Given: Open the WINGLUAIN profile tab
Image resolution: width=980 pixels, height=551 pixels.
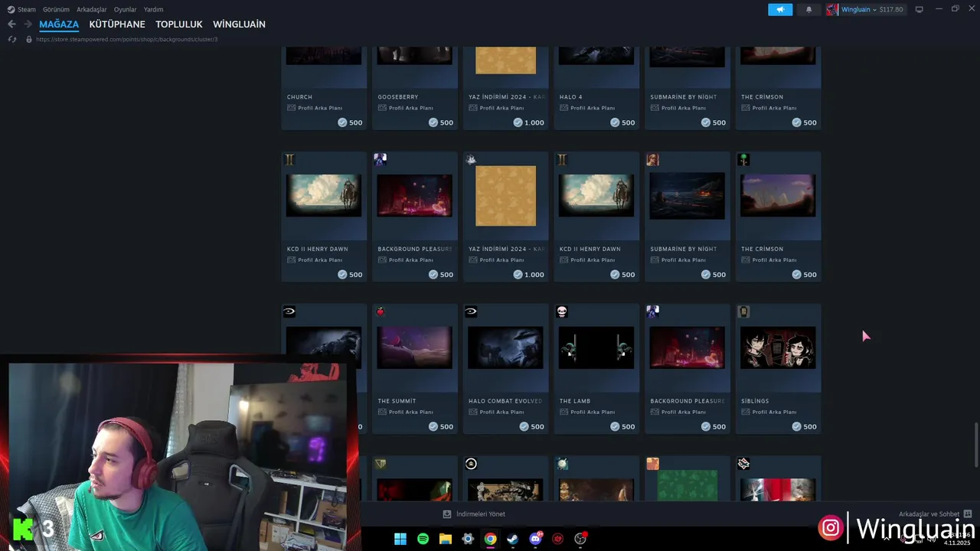Looking at the screenshot, I should click(239, 24).
